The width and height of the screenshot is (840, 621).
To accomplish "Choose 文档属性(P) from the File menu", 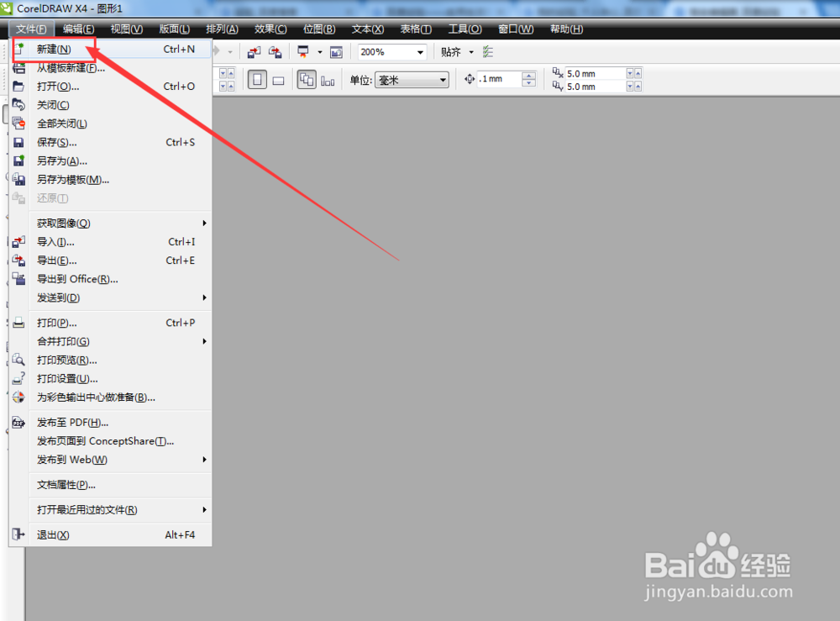I will tap(66, 485).
